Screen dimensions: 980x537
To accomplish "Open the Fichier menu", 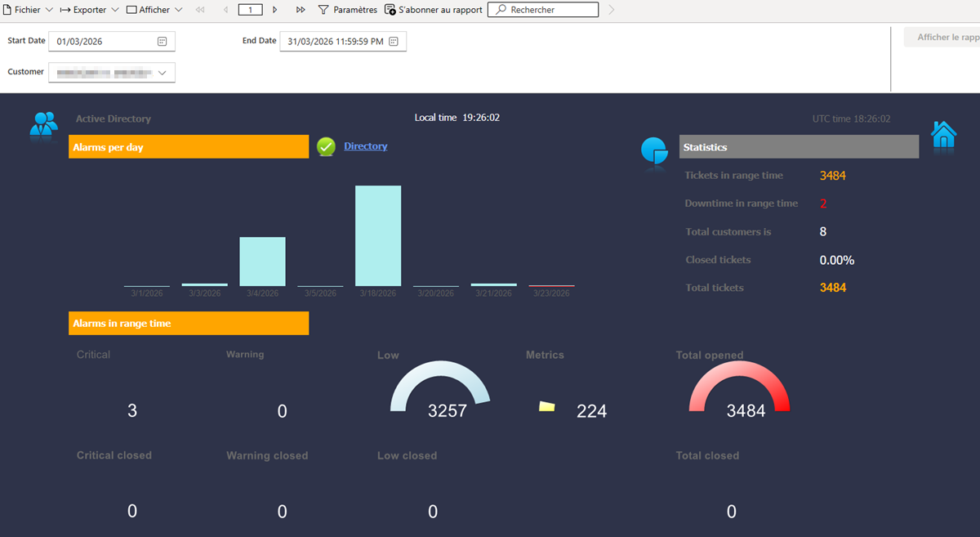I will pos(29,10).
